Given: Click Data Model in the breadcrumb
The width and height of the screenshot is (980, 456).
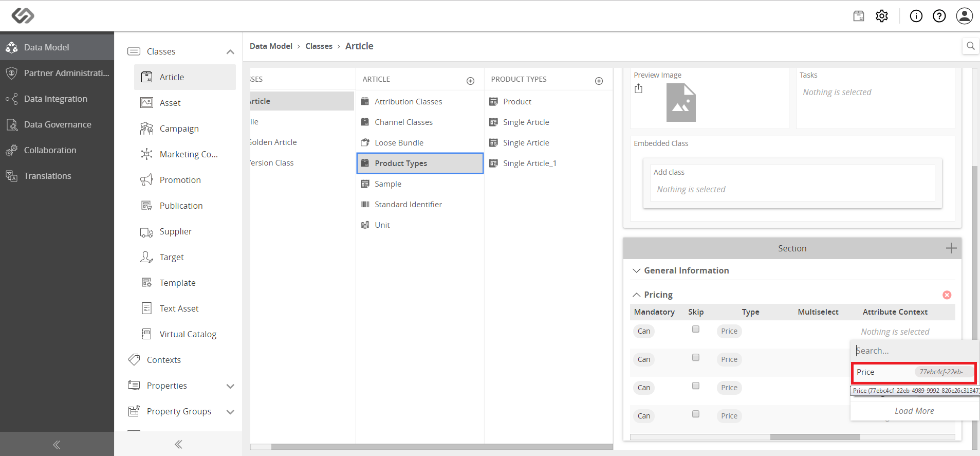Looking at the screenshot, I should coord(271,46).
